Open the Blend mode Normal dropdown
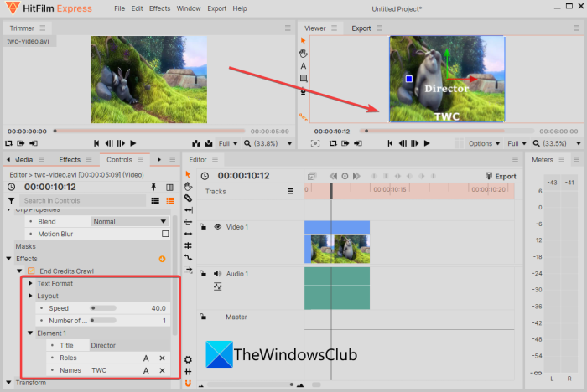The image size is (587, 392). click(x=129, y=221)
